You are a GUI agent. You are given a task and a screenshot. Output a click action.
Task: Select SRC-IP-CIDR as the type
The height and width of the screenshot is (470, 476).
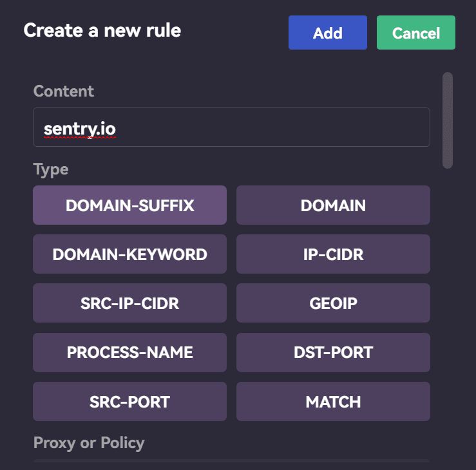[x=129, y=303]
